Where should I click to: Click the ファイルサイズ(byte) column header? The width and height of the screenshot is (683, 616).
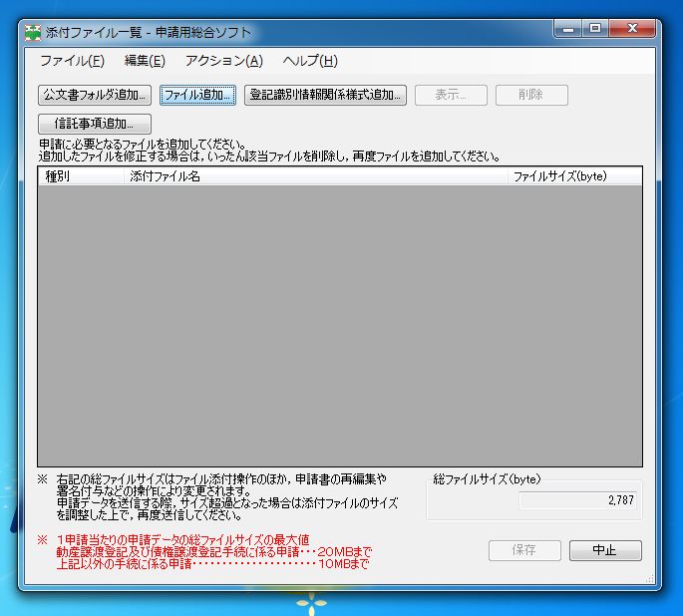click(x=573, y=176)
